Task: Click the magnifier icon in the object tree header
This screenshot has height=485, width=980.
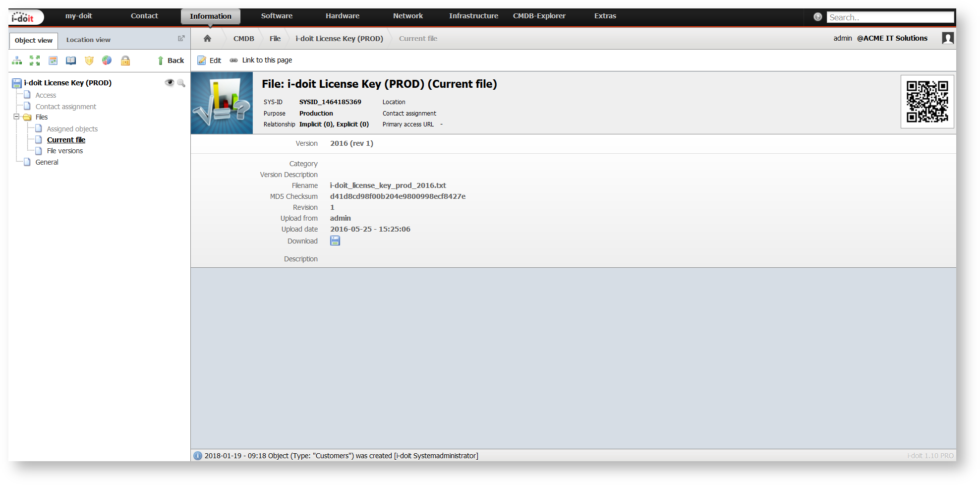Action: click(181, 83)
